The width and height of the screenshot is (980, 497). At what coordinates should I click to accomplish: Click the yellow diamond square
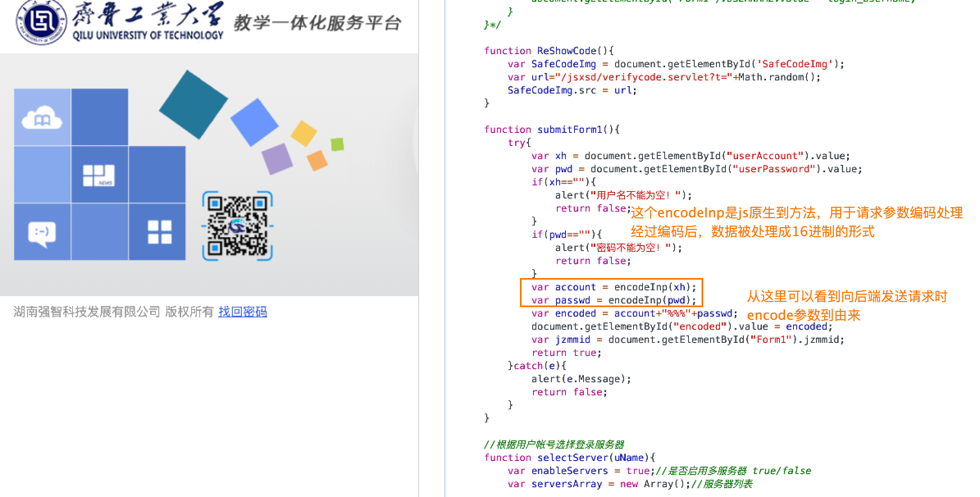303,133
